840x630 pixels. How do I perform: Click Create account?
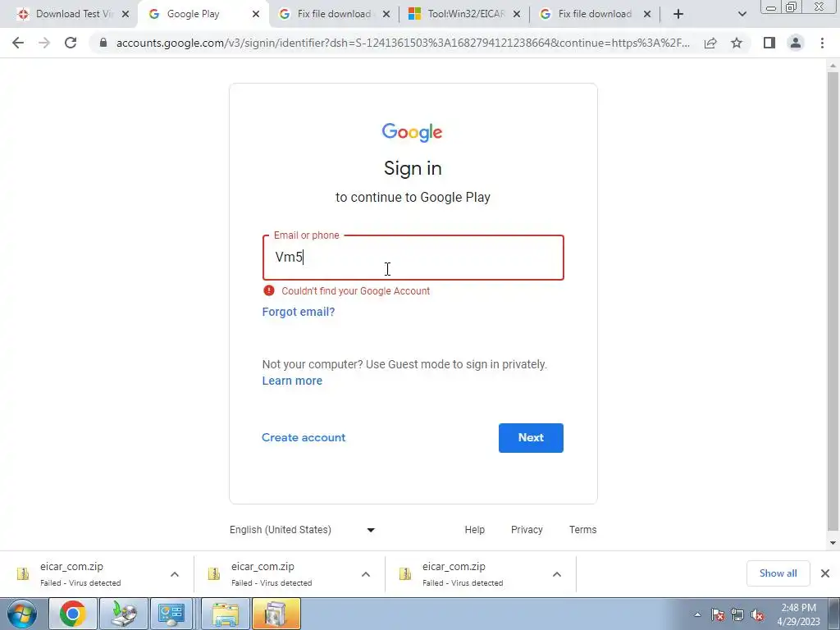pos(304,438)
